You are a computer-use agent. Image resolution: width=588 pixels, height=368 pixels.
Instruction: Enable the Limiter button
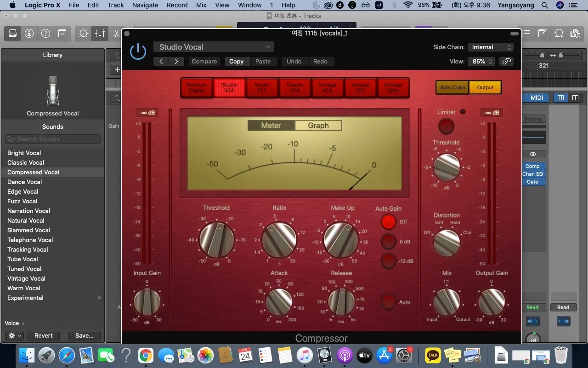[446, 126]
